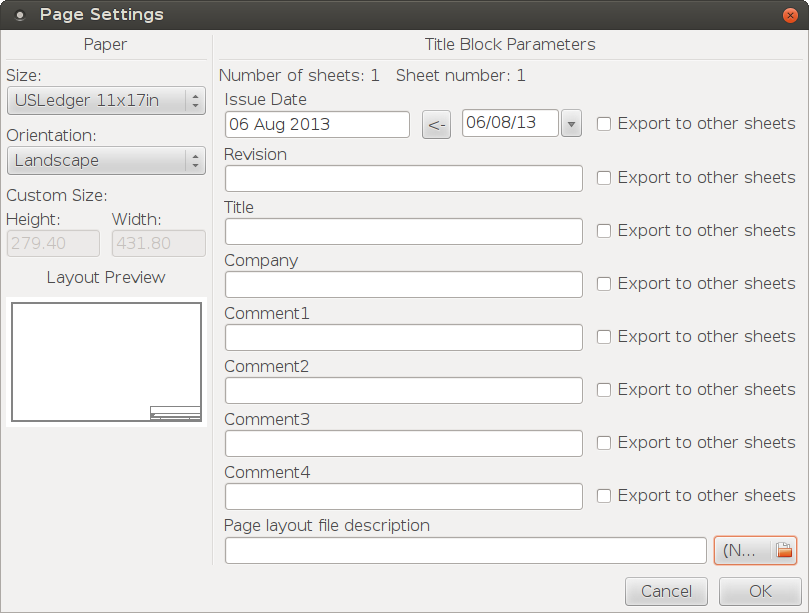Enable export of Issue Date to other sheets
The width and height of the screenshot is (809, 613).
pyautogui.click(x=604, y=124)
